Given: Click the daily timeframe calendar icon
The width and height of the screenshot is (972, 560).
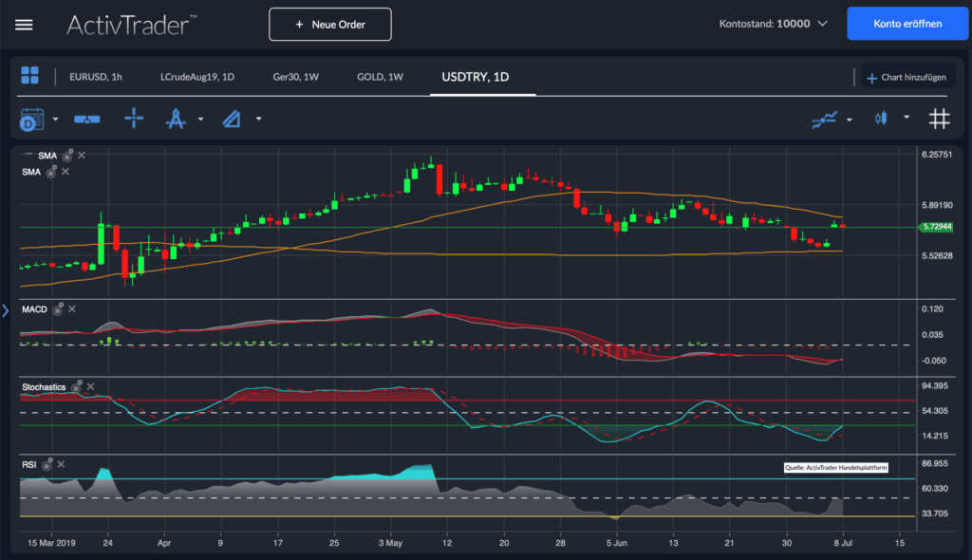Looking at the screenshot, I should 31,119.
